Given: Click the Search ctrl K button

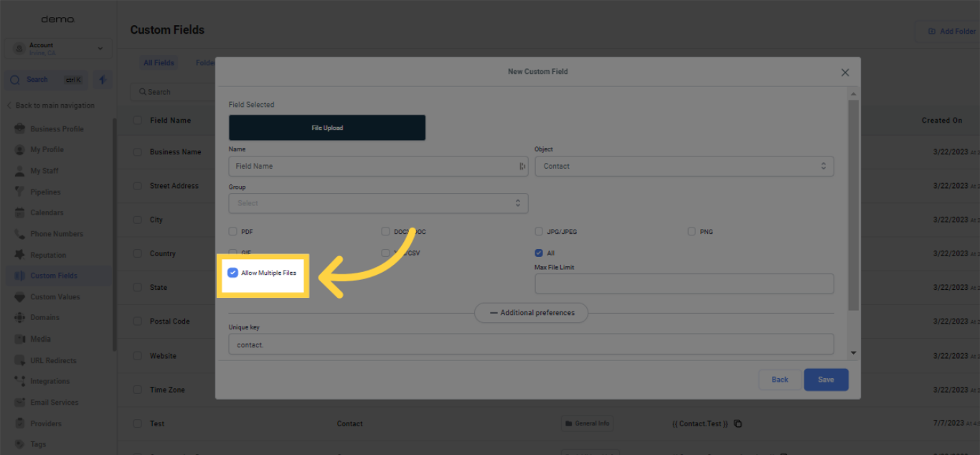Looking at the screenshot, I should [47, 80].
